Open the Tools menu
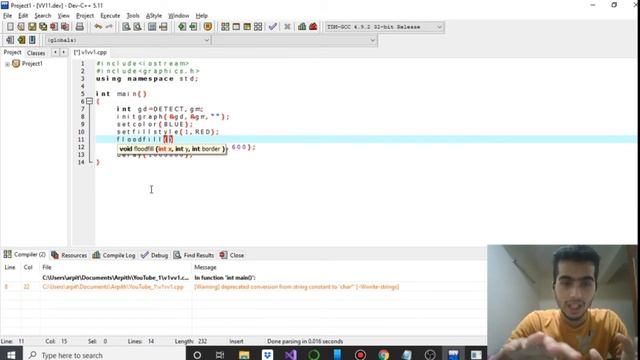Viewport: 640px width, 360px height. (x=133, y=16)
